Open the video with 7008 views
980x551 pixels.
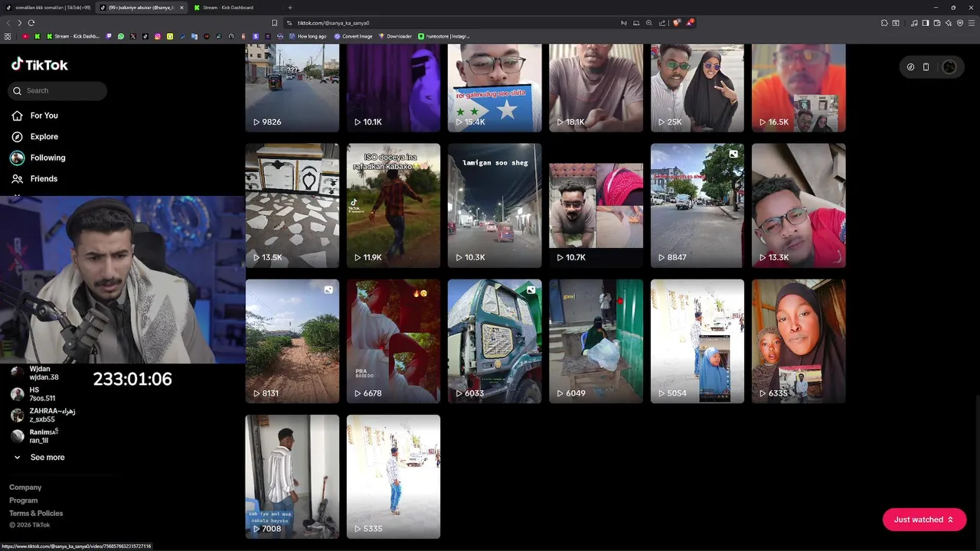[x=292, y=477]
